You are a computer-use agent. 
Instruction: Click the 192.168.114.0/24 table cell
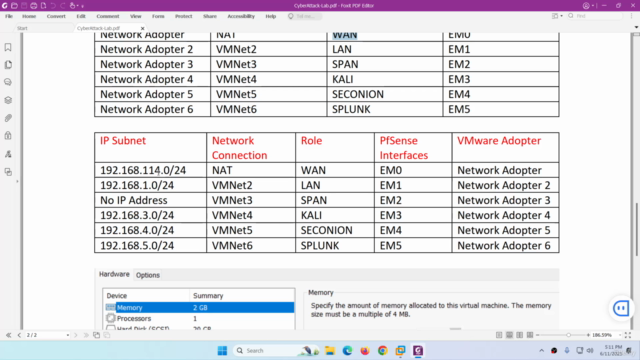[151, 170]
